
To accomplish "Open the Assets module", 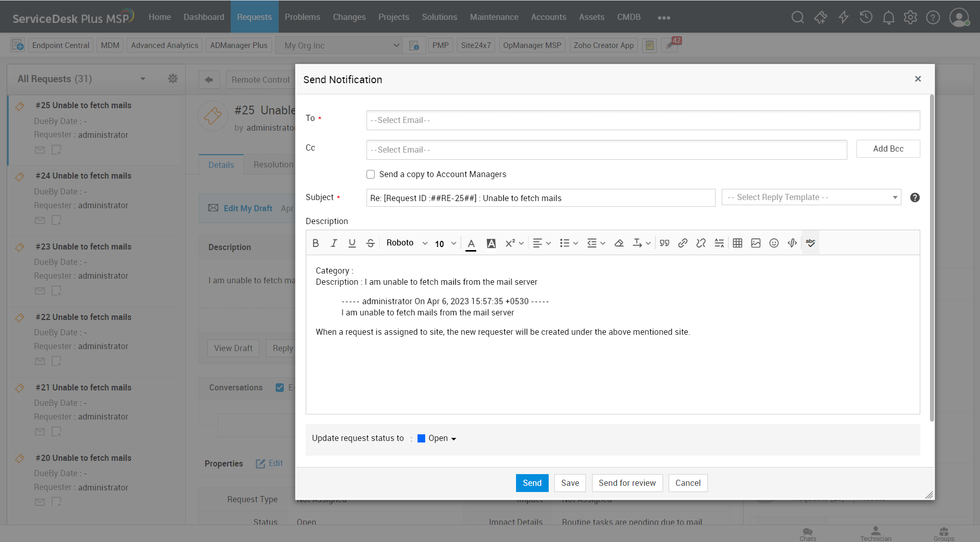I will pos(592,17).
